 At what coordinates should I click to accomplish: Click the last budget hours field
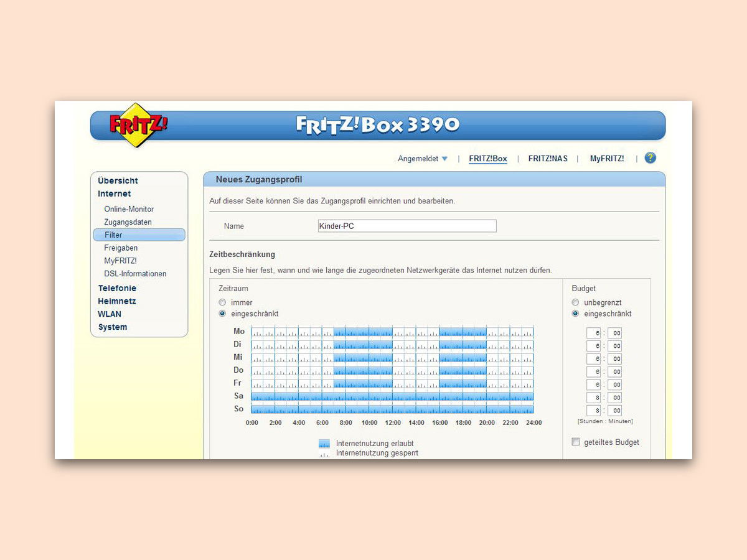[594, 411]
